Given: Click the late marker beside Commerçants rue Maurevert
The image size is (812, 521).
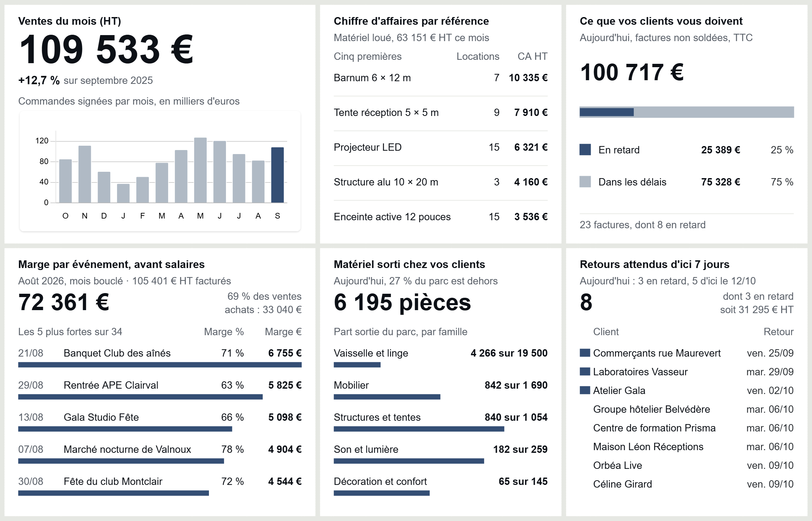Looking at the screenshot, I should coord(585,353).
